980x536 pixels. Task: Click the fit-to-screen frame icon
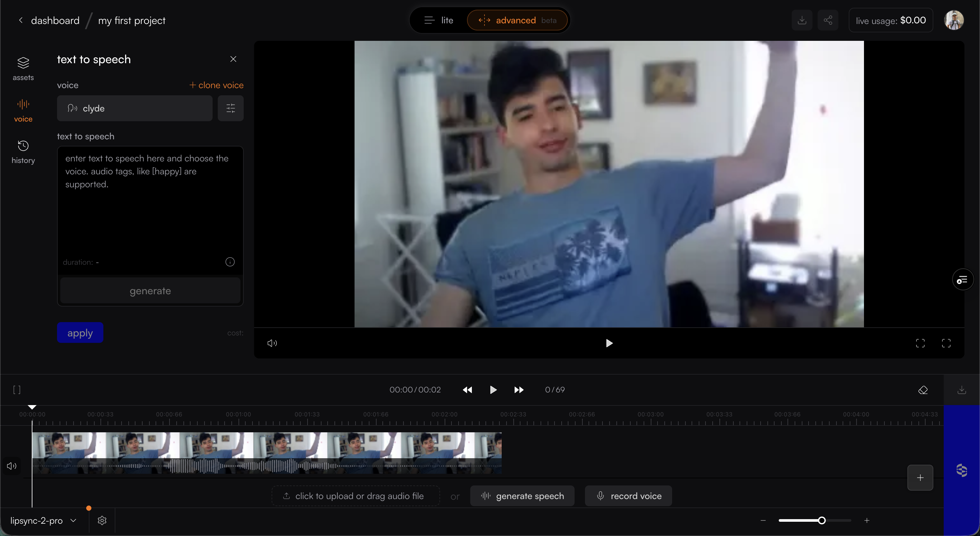coord(920,343)
